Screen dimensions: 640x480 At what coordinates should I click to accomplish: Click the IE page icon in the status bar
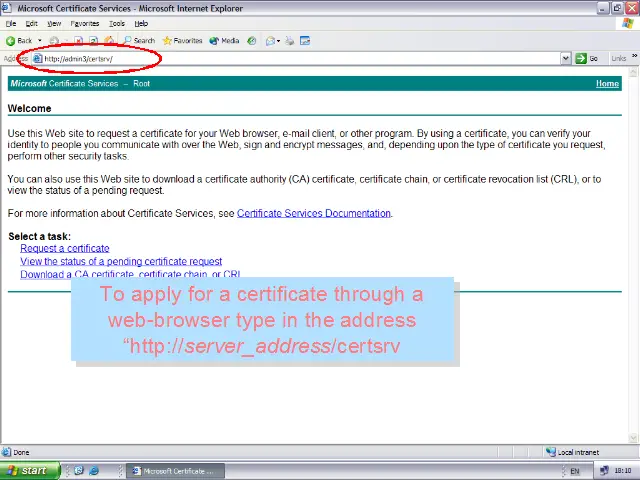tap(6, 452)
